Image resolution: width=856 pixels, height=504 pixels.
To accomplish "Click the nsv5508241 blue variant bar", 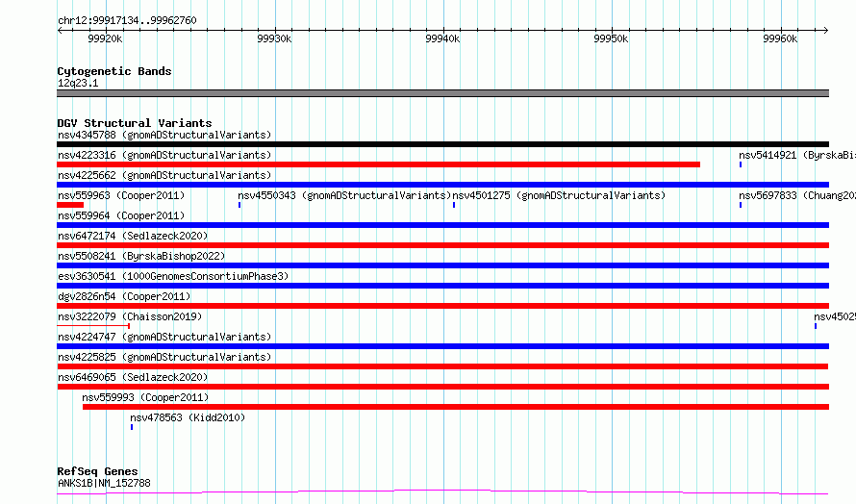I will click(442, 265).
